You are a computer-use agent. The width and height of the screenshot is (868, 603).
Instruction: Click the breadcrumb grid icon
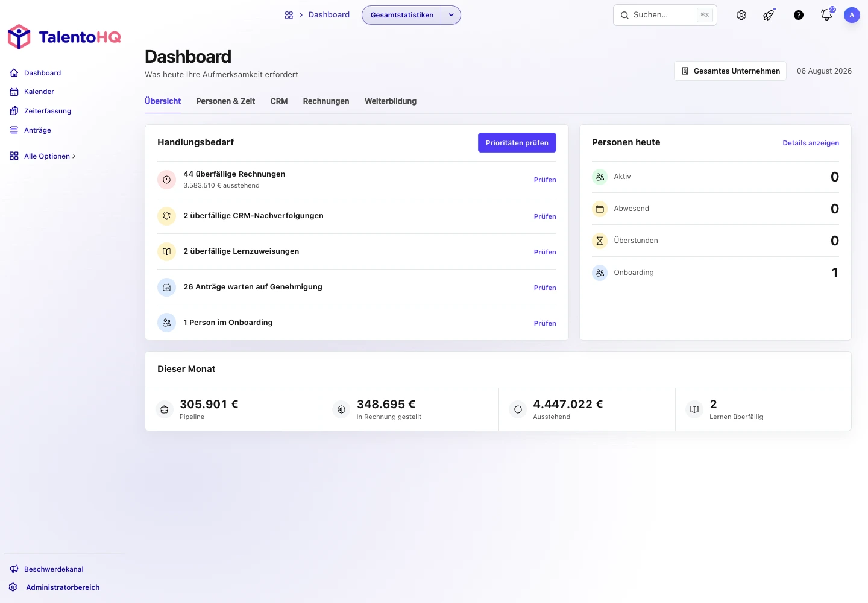[x=289, y=15]
